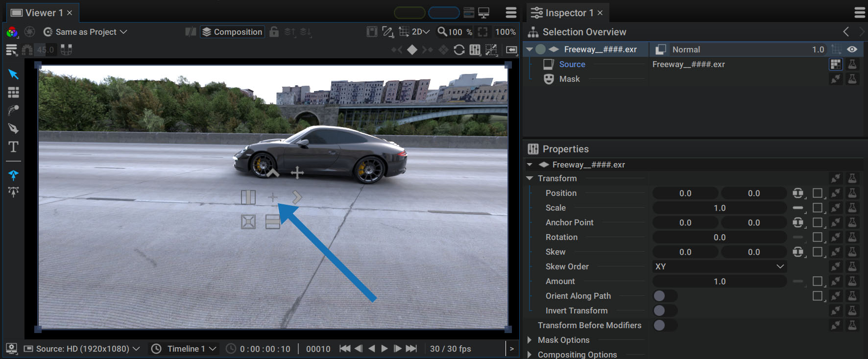This screenshot has width=868, height=359.
Task: Click the Amount value slider
Action: (720, 281)
